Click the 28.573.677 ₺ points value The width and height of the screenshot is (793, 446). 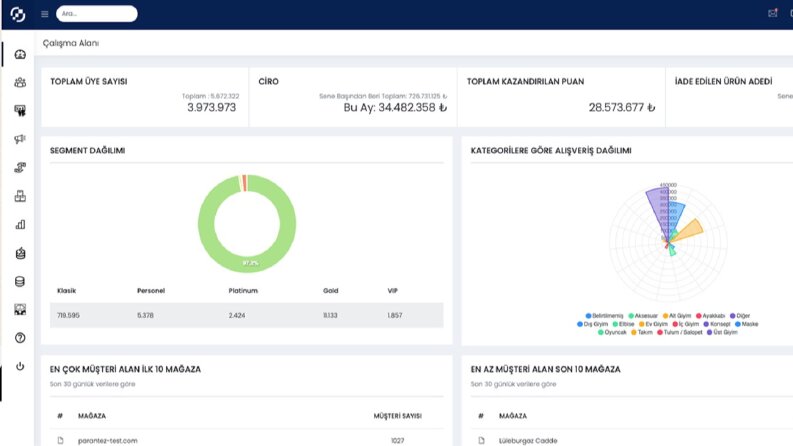point(622,107)
